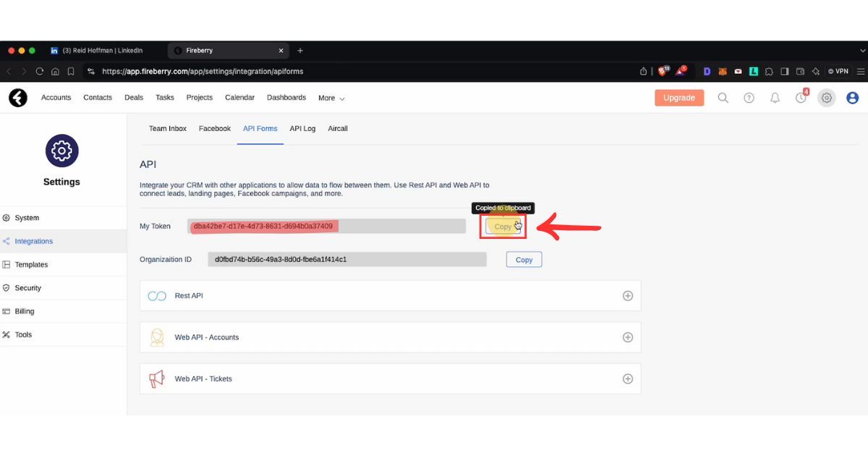Screen dimensions: 868x456
Task: Go to Projects in top navigation
Action: pyautogui.click(x=200, y=98)
